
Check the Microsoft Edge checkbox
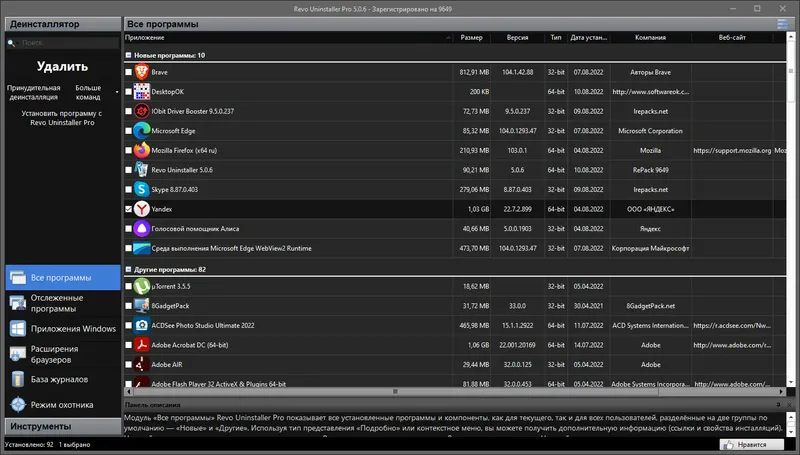click(129, 131)
